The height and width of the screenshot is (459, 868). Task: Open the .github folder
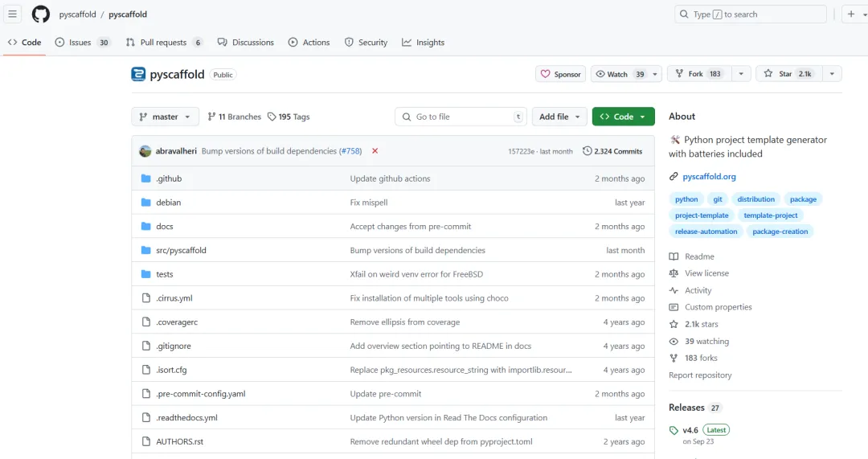169,178
